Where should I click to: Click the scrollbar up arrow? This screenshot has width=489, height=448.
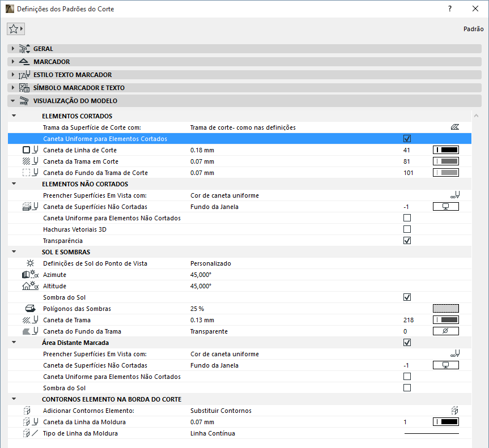click(x=476, y=116)
